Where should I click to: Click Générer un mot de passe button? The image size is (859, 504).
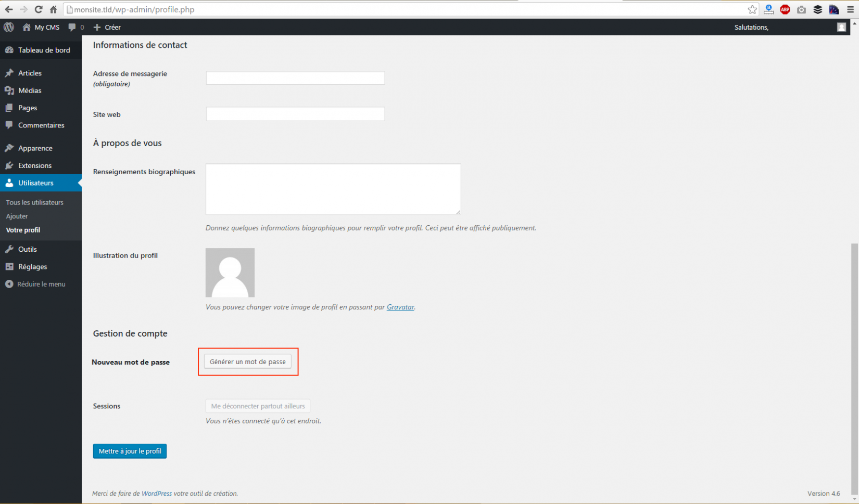pos(248,361)
